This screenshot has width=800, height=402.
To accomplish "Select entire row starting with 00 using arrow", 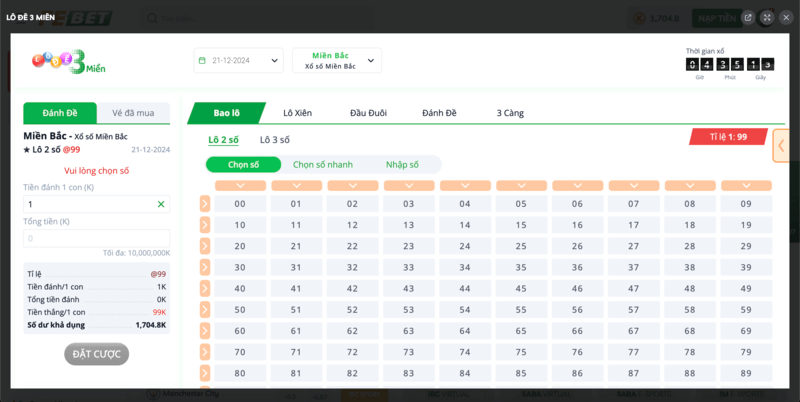I will [205, 204].
